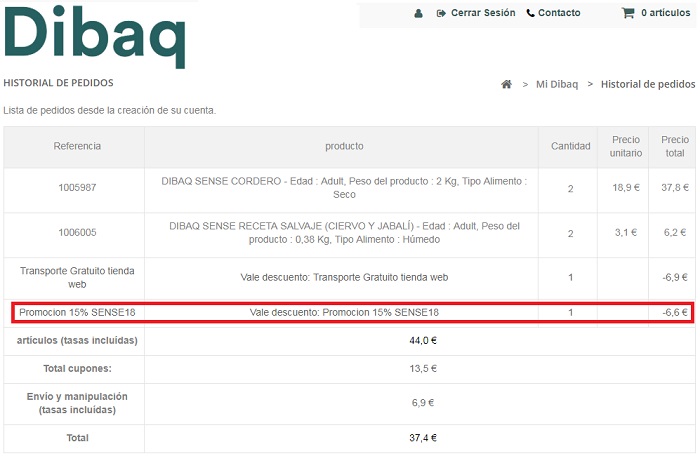Select order reference 1005987
This screenshot has width=700, height=456.
77,188
